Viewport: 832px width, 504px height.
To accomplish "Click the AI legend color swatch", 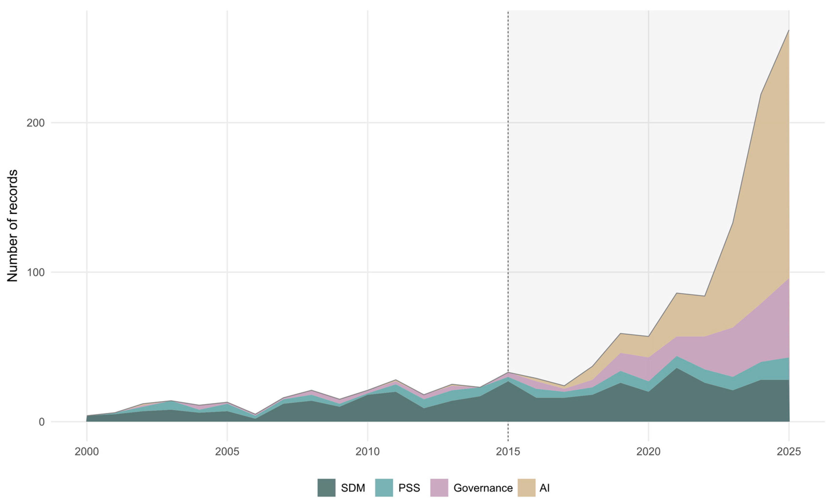I will pyautogui.click(x=526, y=488).
